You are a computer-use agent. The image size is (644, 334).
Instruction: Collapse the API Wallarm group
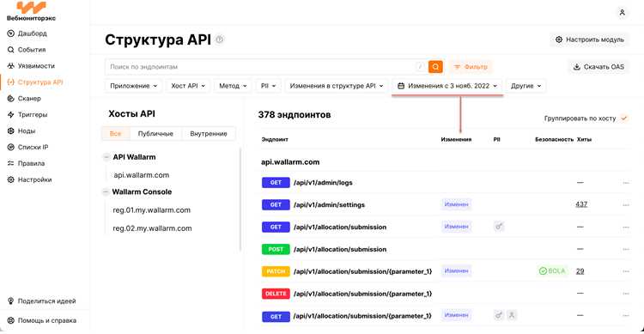(x=106, y=157)
